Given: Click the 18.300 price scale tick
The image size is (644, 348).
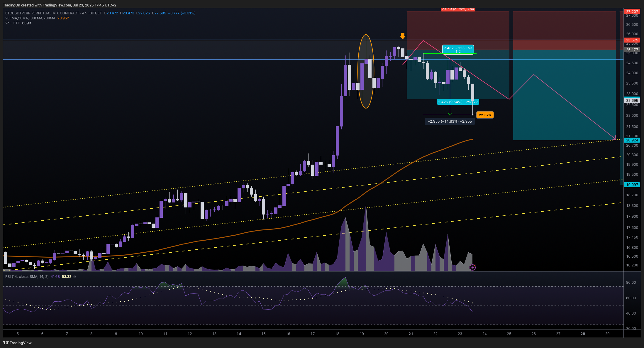Looking at the screenshot, I should (x=632, y=206).
